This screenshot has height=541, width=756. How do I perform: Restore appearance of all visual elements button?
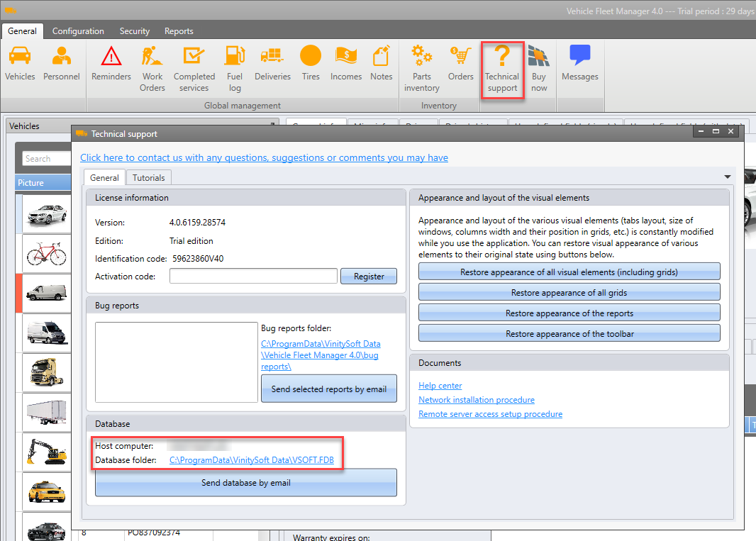click(x=569, y=272)
